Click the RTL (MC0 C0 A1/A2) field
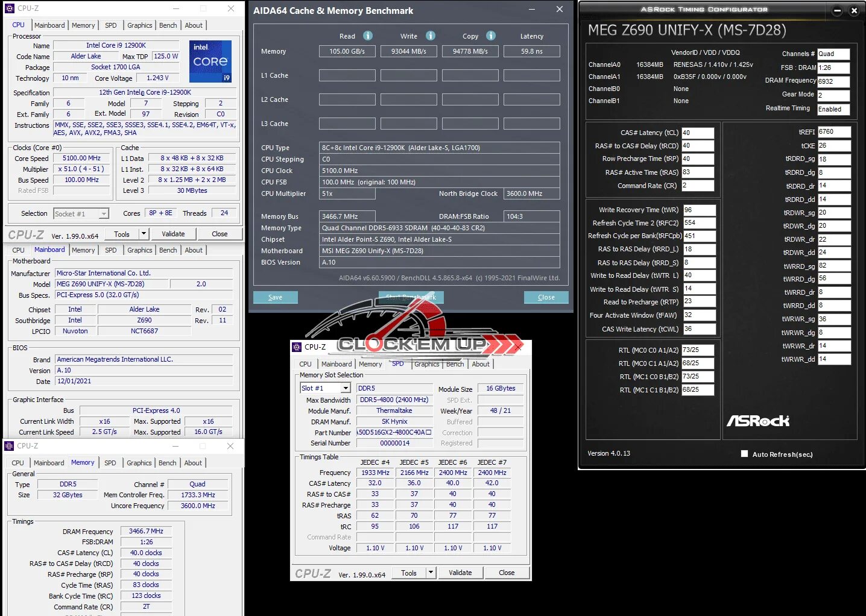The height and width of the screenshot is (616, 866). 698,350
